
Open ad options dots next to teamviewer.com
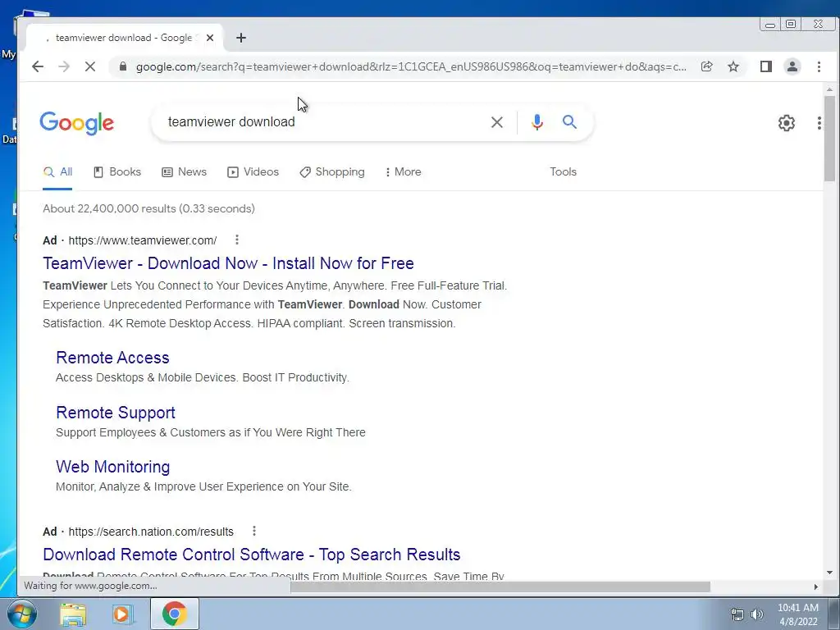click(x=237, y=240)
